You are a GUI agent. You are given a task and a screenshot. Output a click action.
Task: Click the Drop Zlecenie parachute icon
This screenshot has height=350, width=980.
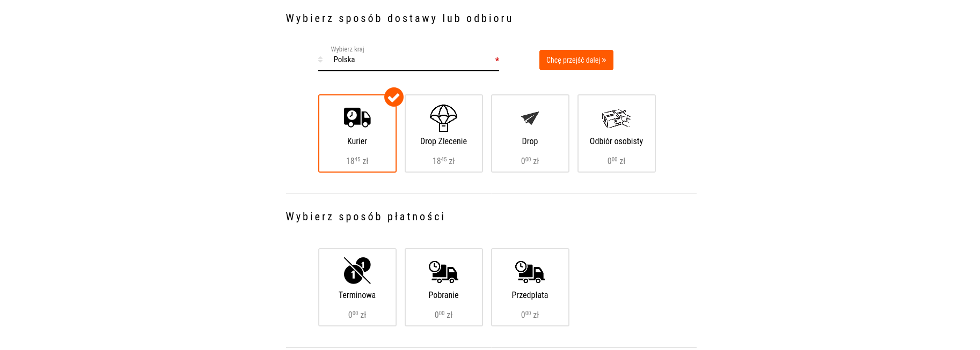pos(443,118)
